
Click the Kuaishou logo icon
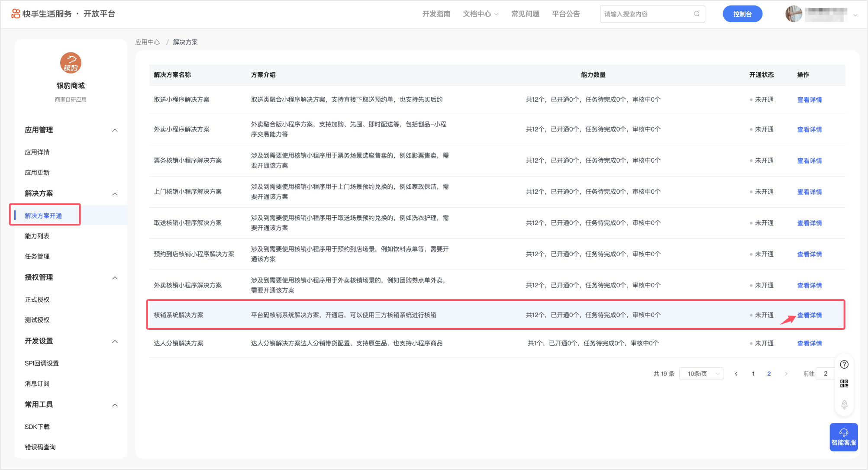click(x=16, y=14)
